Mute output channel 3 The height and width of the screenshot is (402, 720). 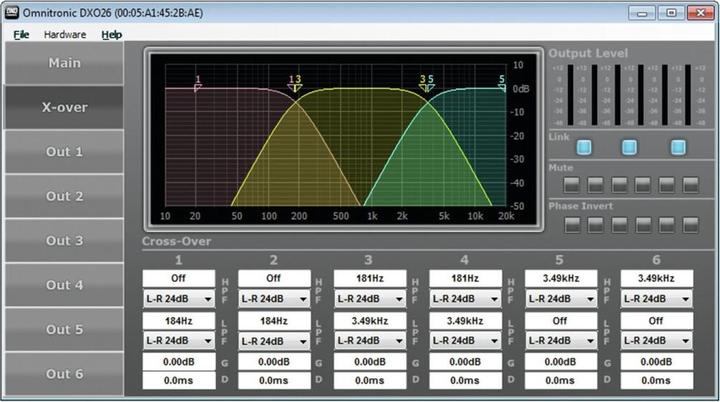(x=620, y=185)
